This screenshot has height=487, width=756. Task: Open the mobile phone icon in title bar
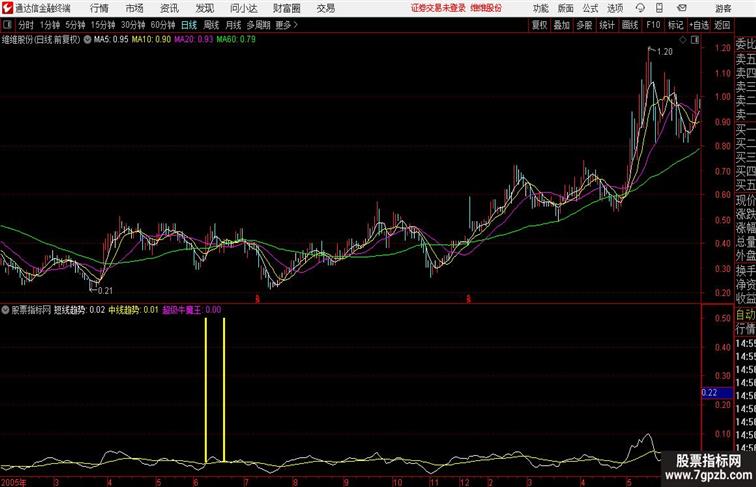(x=659, y=8)
